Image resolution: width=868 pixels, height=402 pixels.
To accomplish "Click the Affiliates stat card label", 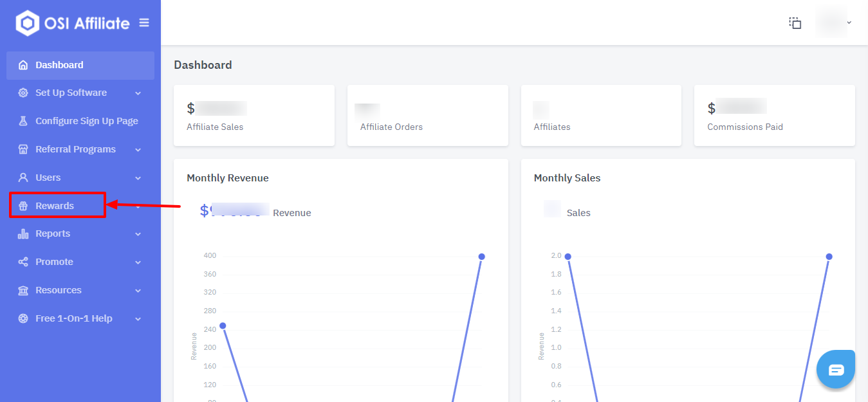I will pos(552,127).
